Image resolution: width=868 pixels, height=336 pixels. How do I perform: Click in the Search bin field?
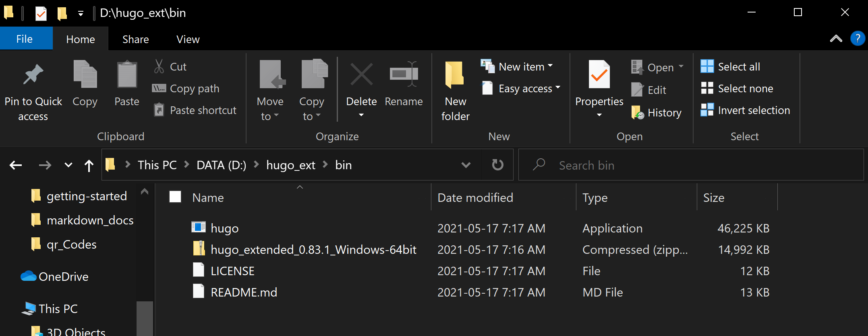[691, 165]
